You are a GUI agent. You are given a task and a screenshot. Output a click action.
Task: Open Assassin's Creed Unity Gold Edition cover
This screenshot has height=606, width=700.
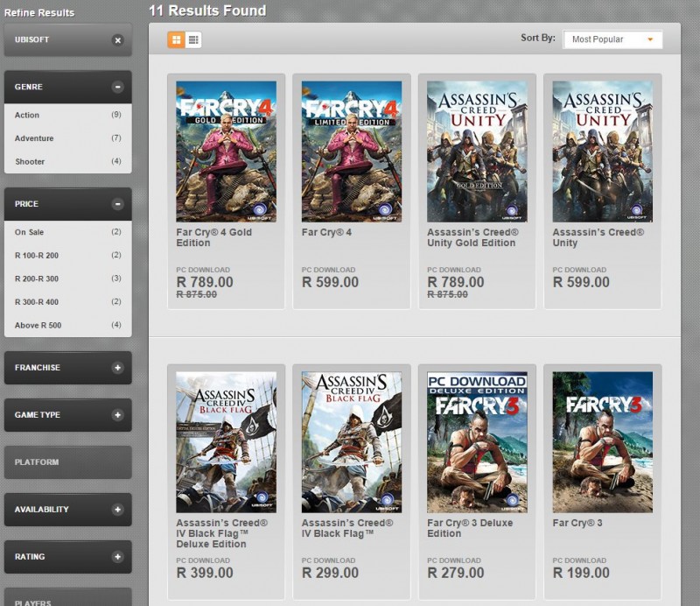click(477, 151)
